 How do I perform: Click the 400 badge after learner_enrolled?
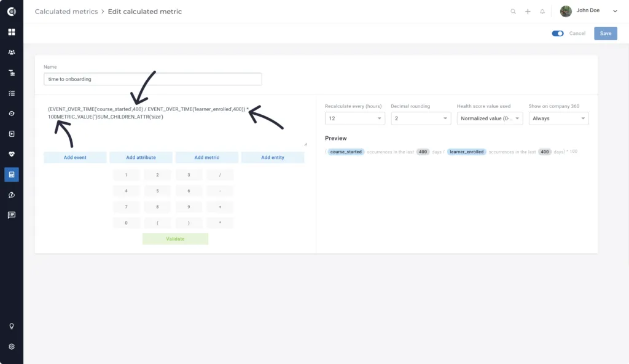click(544, 152)
